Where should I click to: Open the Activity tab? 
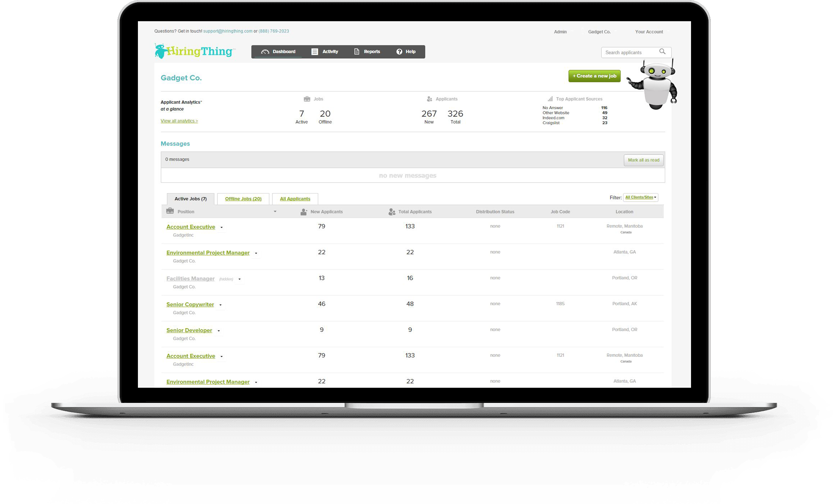point(325,52)
